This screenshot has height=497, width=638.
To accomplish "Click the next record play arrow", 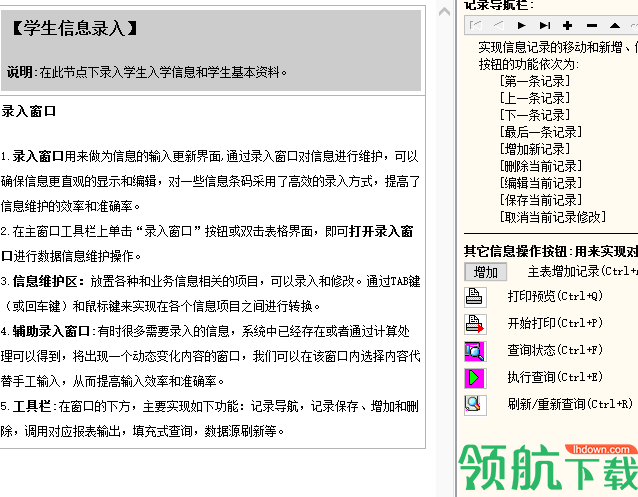I will pyautogui.click(x=521, y=26).
